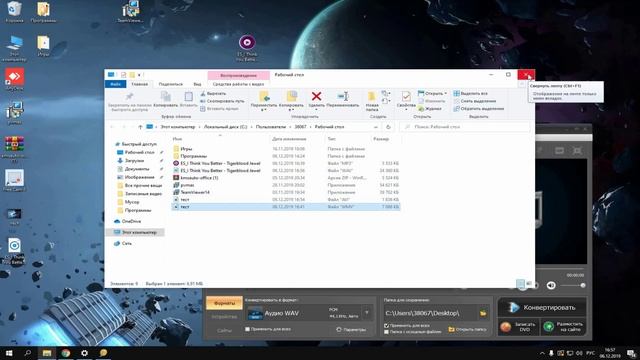640x360 pixels.
Task: Open the address bar history dropdown
Action: pos(376,127)
